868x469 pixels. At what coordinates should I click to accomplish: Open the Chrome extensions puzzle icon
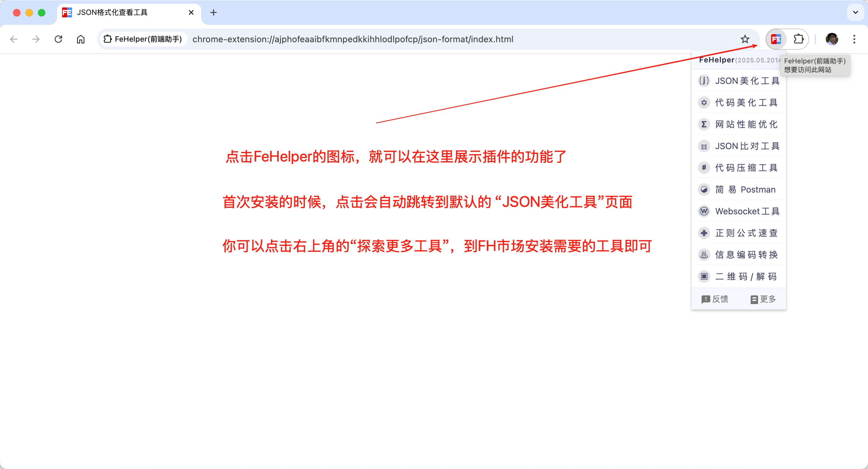point(798,39)
